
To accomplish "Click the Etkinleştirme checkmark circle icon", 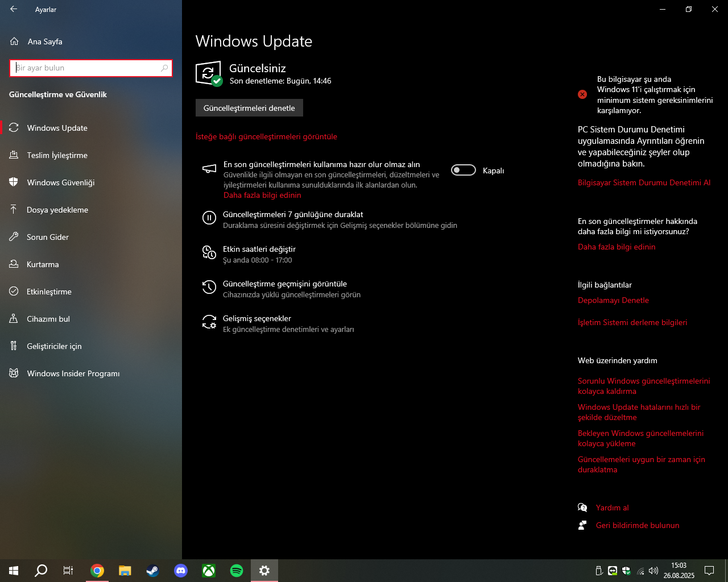I will coord(14,292).
